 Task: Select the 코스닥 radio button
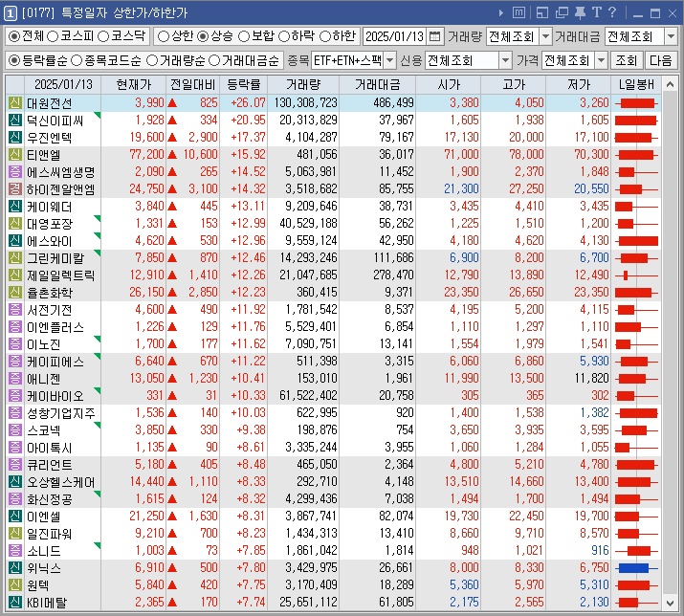pyautogui.click(x=103, y=36)
